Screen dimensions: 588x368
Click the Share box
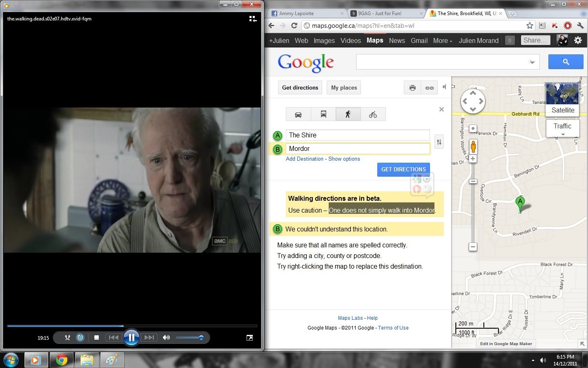(x=535, y=40)
